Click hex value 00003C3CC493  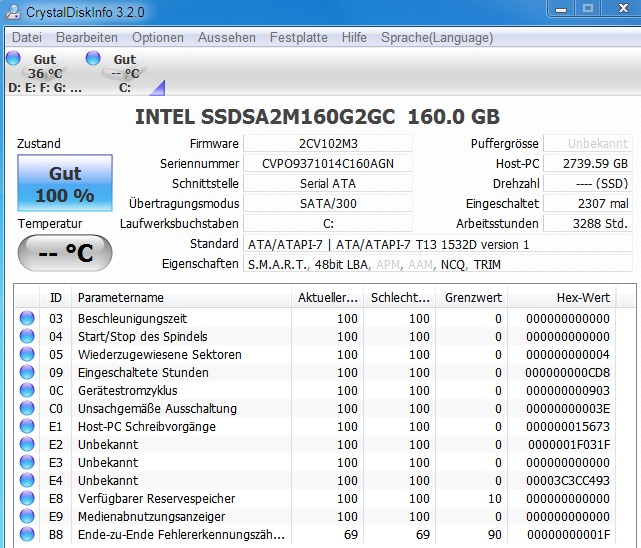click(568, 480)
